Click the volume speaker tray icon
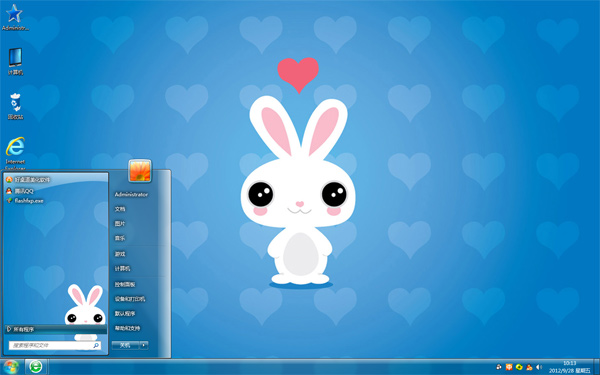This screenshot has height=375, width=600. [540, 367]
